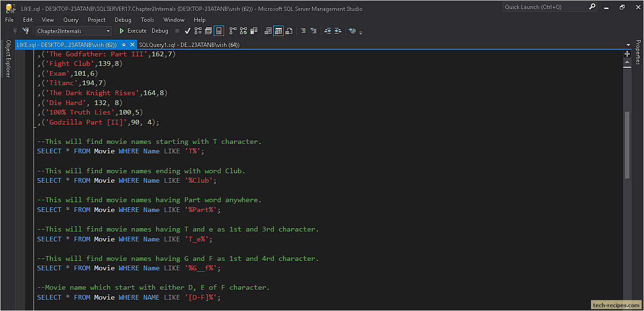Screen dimensions: 644x311
Task: Toggle Include Live Query Statistics
Action: pyautogui.click(x=244, y=31)
